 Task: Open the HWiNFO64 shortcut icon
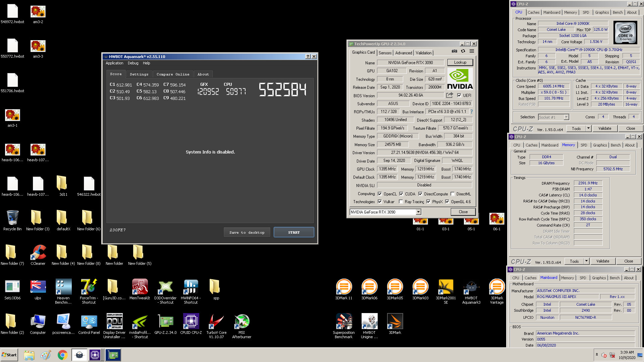191,292
